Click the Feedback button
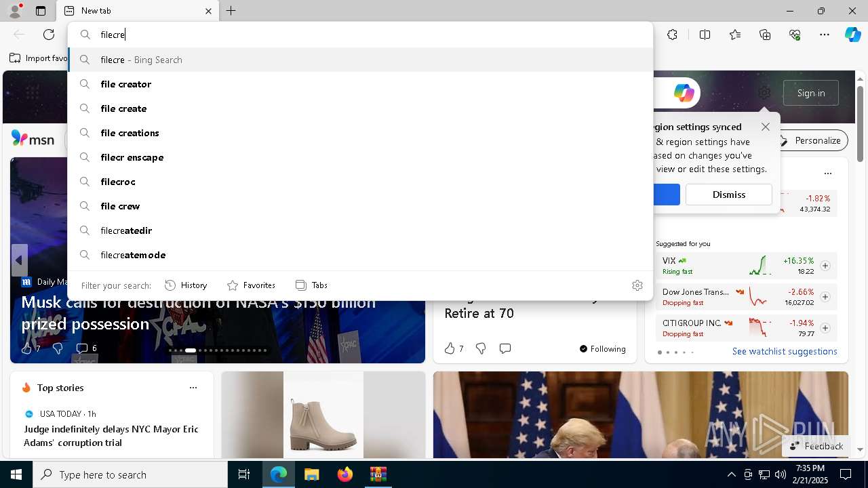The height and width of the screenshot is (488, 868). [816, 446]
